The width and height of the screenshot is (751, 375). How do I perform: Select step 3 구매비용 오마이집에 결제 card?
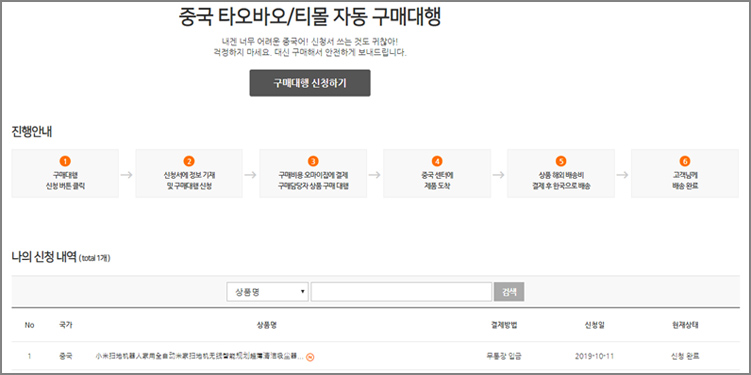[x=313, y=173]
